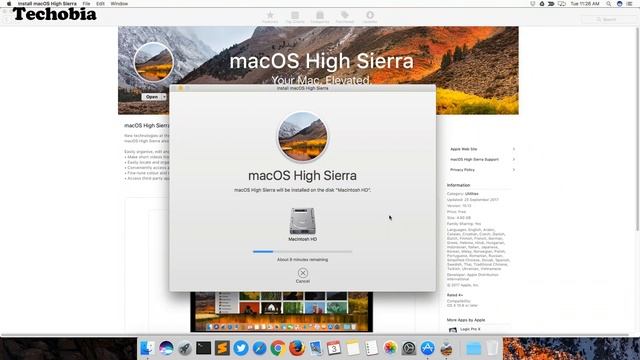The width and height of the screenshot is (640, 360).
Task: Open the File menu
Action: 87,4
